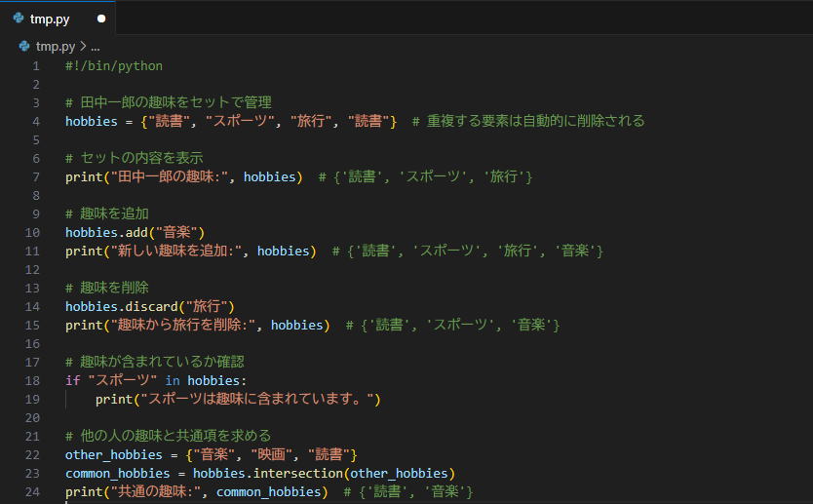Select the tmp.py editor tab

[58, 19]
